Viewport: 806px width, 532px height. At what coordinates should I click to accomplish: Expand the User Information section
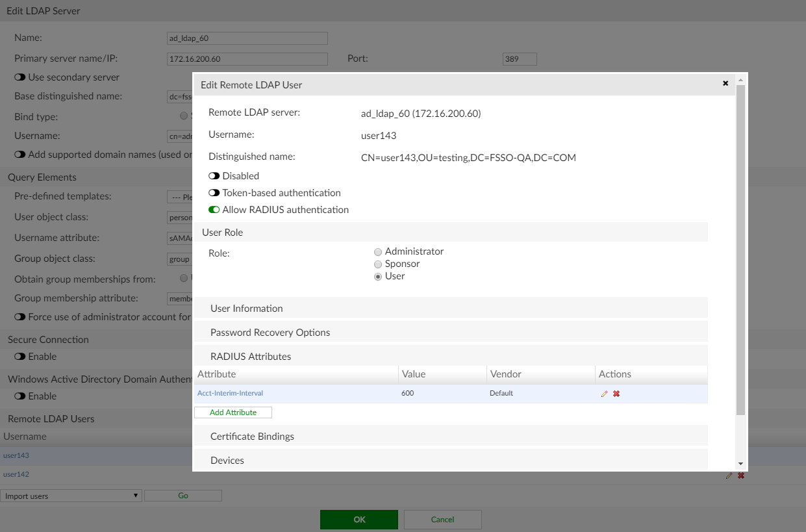click(x=247, y=309)
